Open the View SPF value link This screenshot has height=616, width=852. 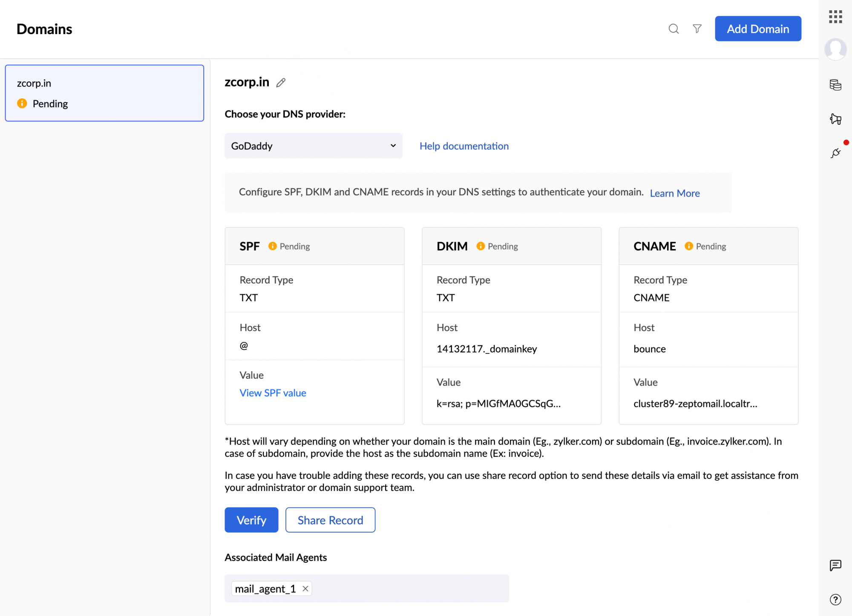pyautogui.click(x=273, y=393)
